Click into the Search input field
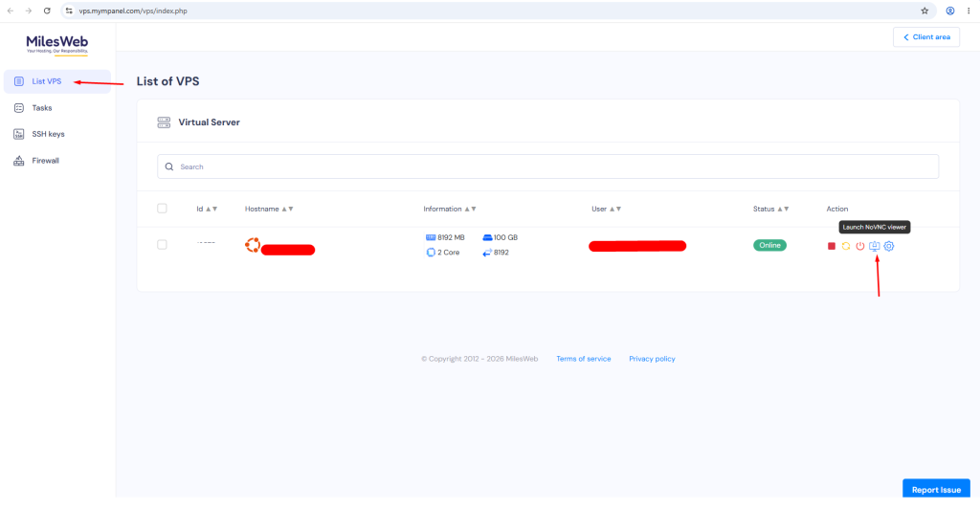The image size is (980, 510). coord(548,166)
